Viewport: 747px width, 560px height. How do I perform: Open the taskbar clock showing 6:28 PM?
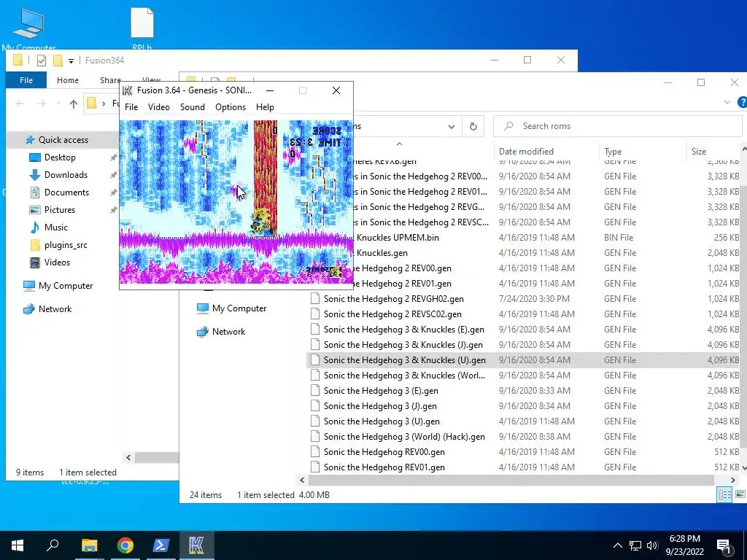pyautogui.click(x=684, y=545)
